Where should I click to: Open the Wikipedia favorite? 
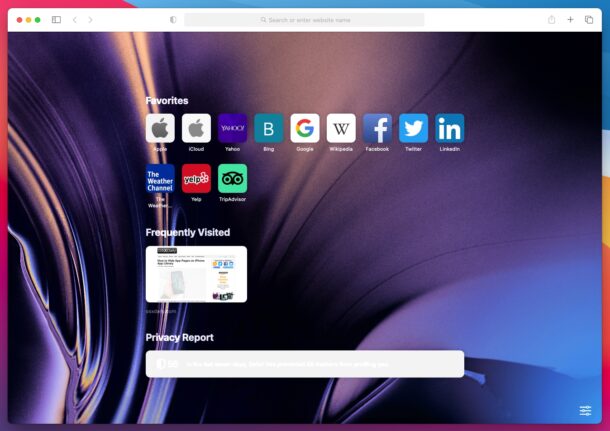[x=341, y=128]
